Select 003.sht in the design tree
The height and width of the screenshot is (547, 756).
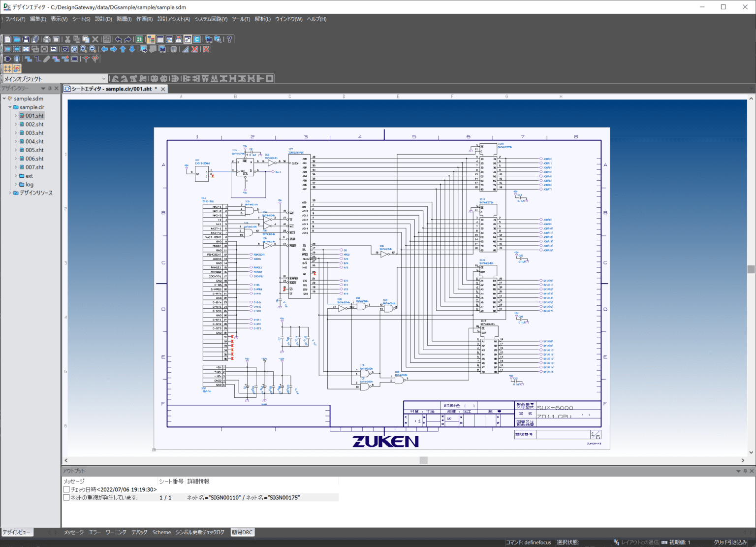[33, 132]
